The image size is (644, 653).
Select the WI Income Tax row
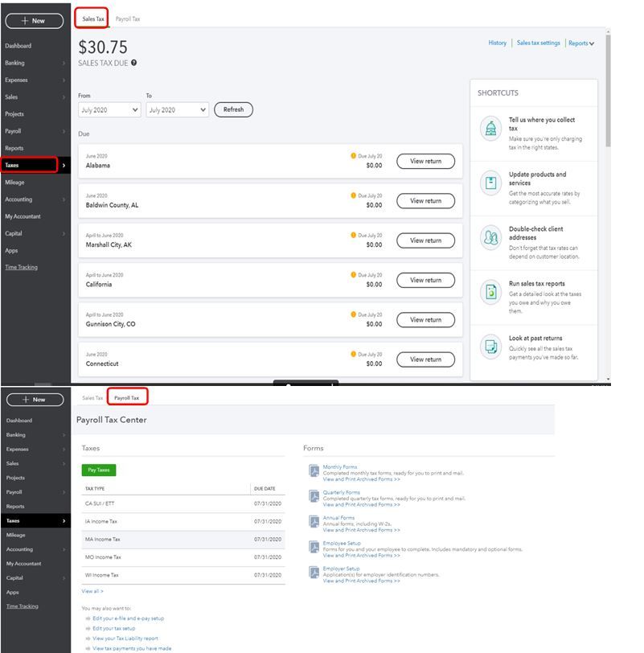(x=183, y=575)
